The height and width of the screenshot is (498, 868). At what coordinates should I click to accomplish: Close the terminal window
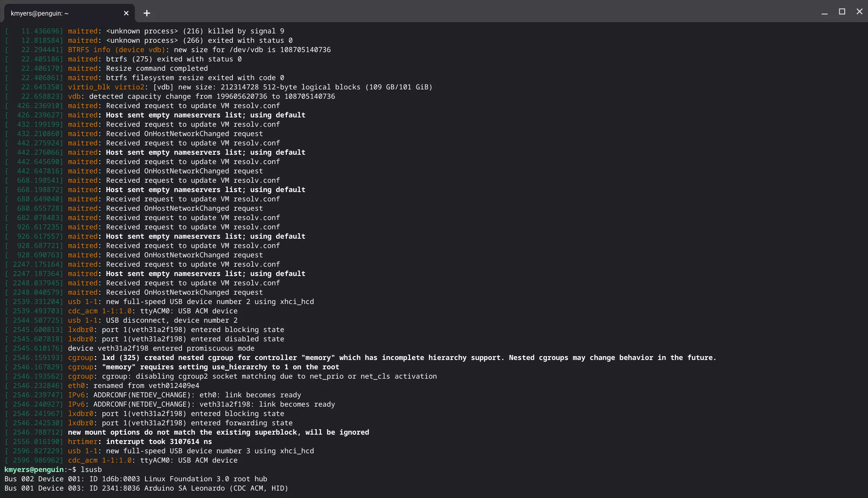coord(859,12)
